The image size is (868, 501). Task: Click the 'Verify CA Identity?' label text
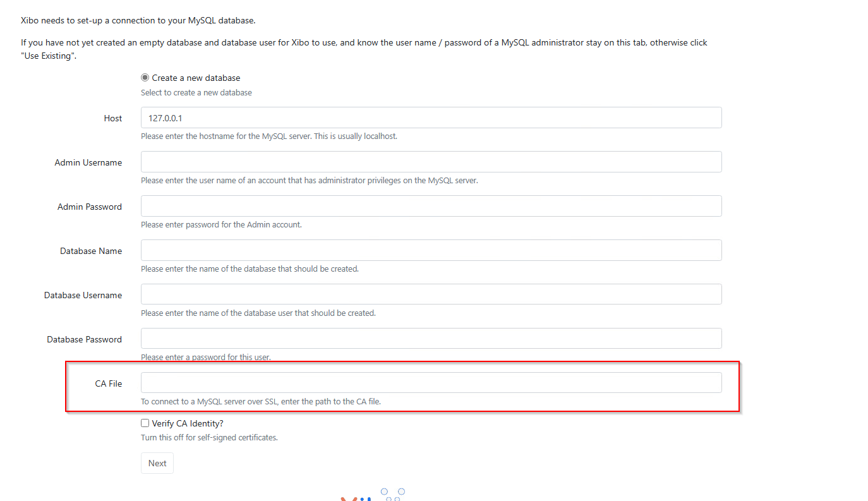tap(188, 423)
